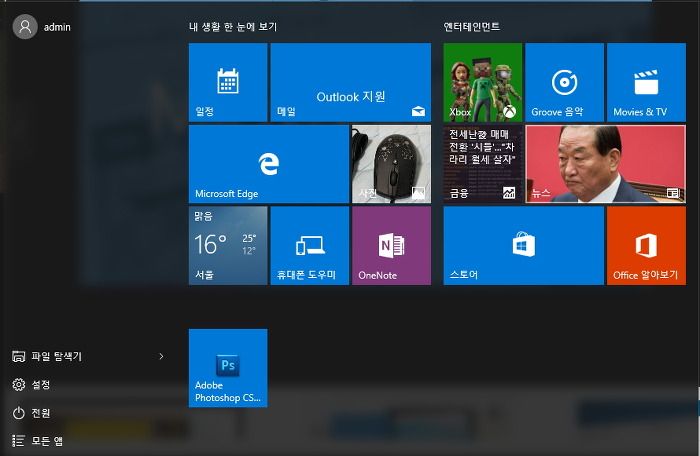Open the Groove 음악 tile
700x456 pixels.
click(x=564, y=82)
